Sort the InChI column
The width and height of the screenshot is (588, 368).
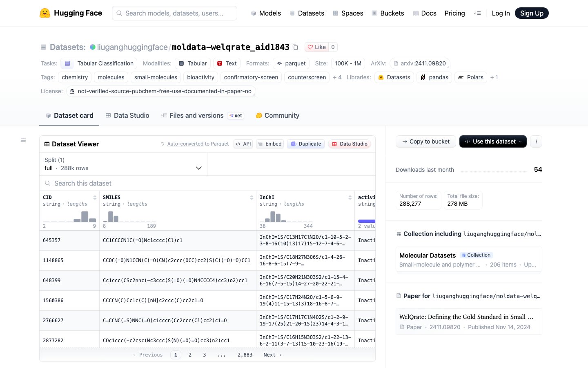coord(350,197)
